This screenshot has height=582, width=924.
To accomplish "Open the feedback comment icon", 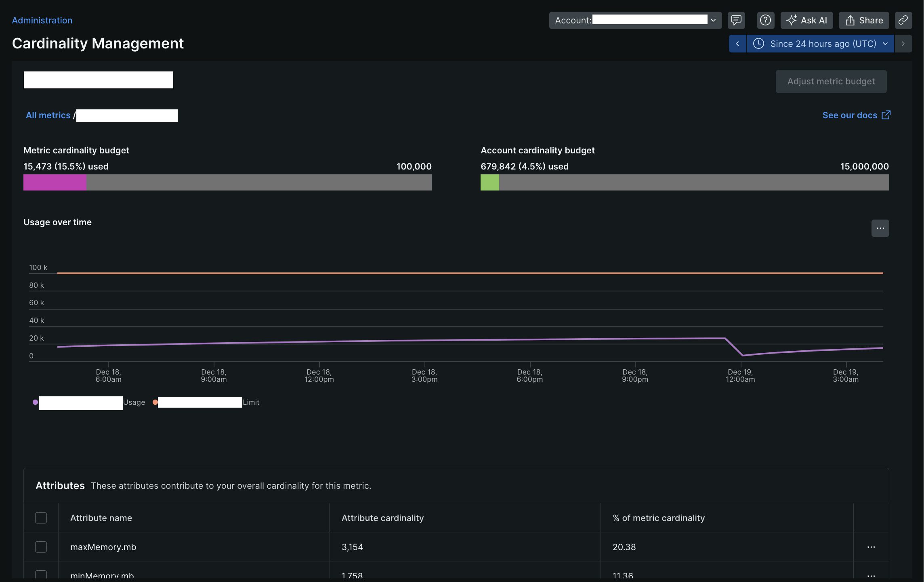I will click(736, 20).
